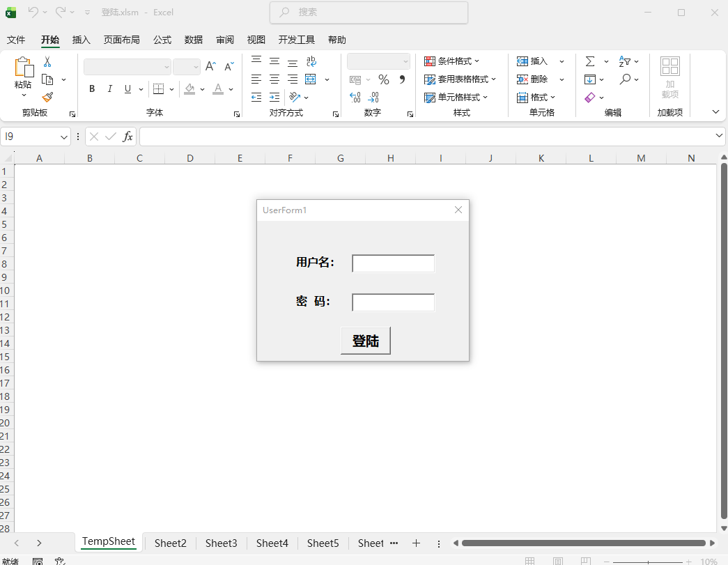The image size is (728, 565).
Task: Collapse the ribbon using the chevron
Action: (715, 112)
